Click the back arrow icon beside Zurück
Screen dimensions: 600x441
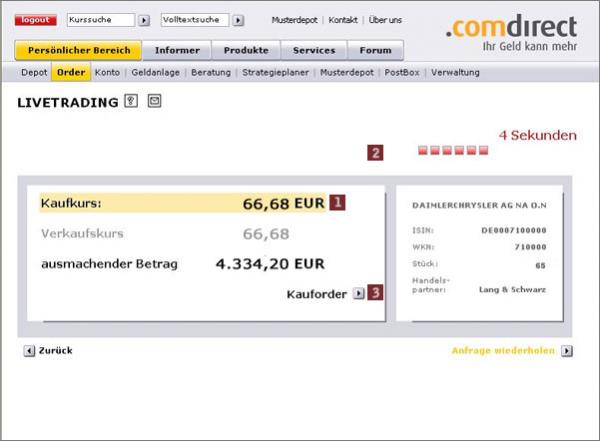coord(28,351)
